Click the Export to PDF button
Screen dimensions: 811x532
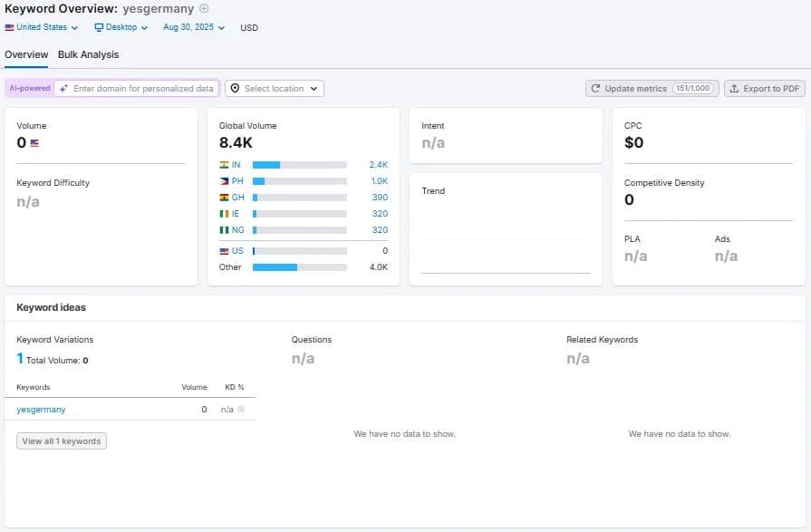tap(765, 89)
